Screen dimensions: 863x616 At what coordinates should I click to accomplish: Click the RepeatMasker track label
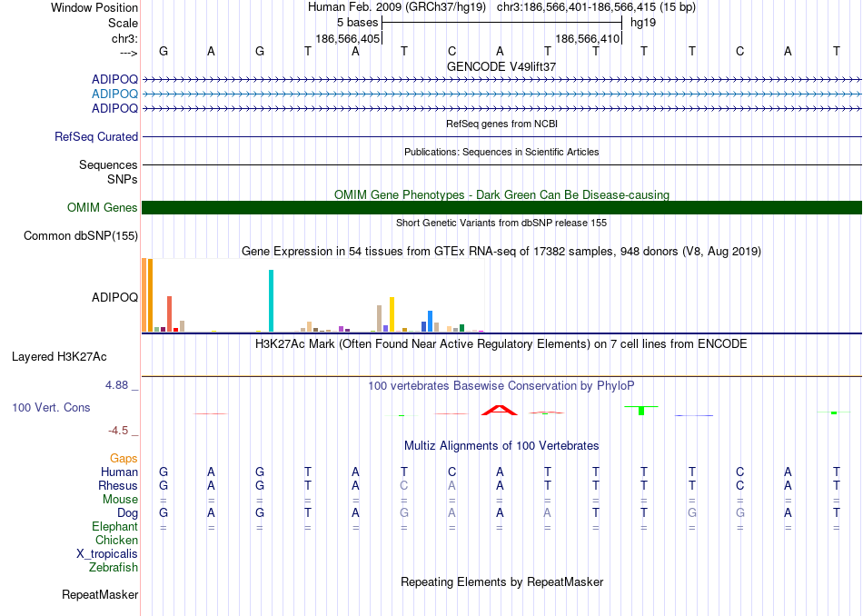click(x=100, y=594)
